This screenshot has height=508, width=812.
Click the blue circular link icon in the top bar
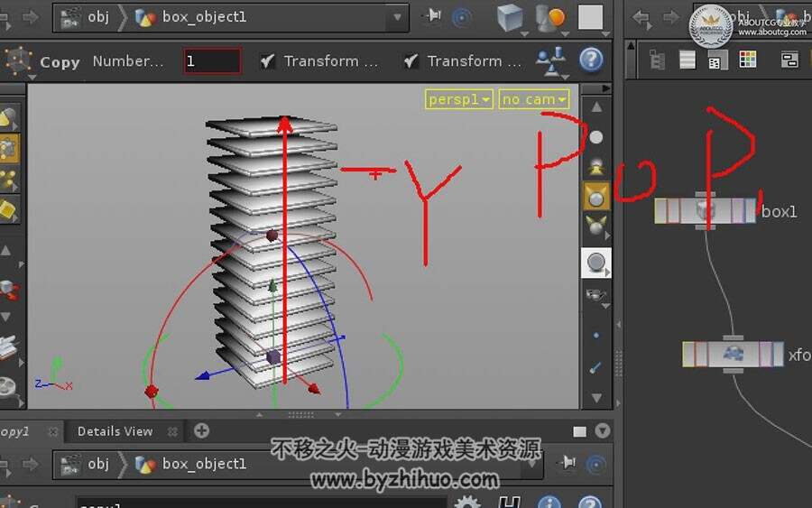(462, 18)
